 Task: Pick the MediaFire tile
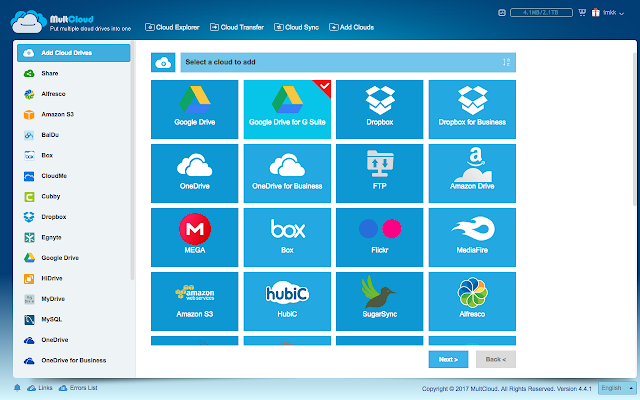point(472,238)
